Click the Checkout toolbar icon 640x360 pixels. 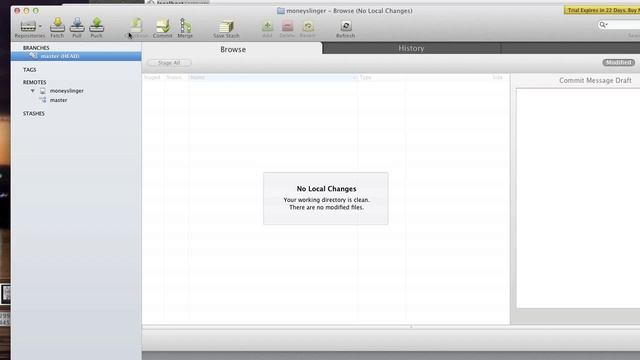click(x=136, y=25)
